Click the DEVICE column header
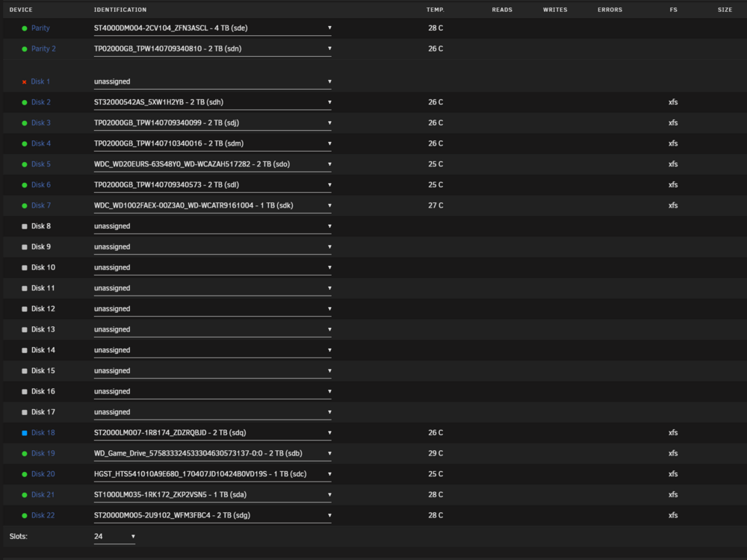 pyautogui.click(x=21, y=10)
